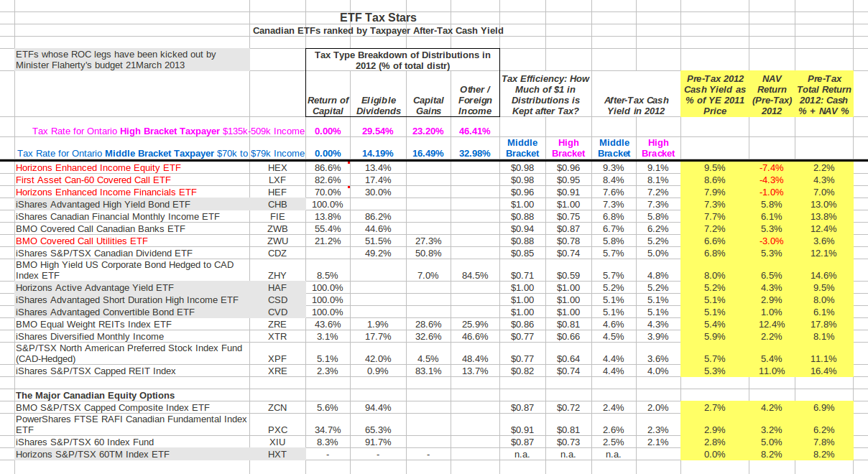Image resolution: width=868 pixels, height=474 pixels.
Task: Click the yellow "Pre-Tax Total Return 2012" header
Action: [x=822, y=94]
